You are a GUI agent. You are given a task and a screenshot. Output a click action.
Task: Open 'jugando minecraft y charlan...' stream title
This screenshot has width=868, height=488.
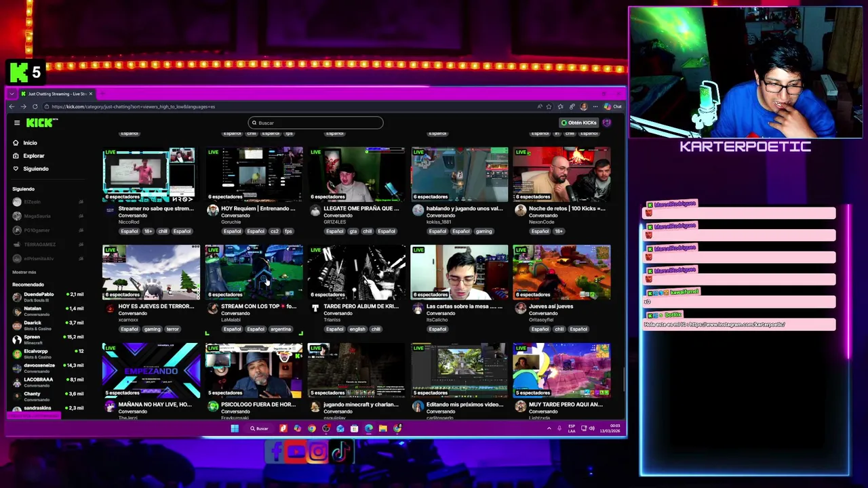click(x=361, y=405)
